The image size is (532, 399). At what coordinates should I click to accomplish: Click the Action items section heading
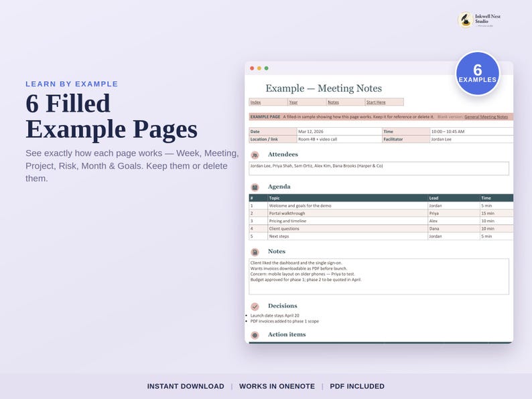coord(287,334)
